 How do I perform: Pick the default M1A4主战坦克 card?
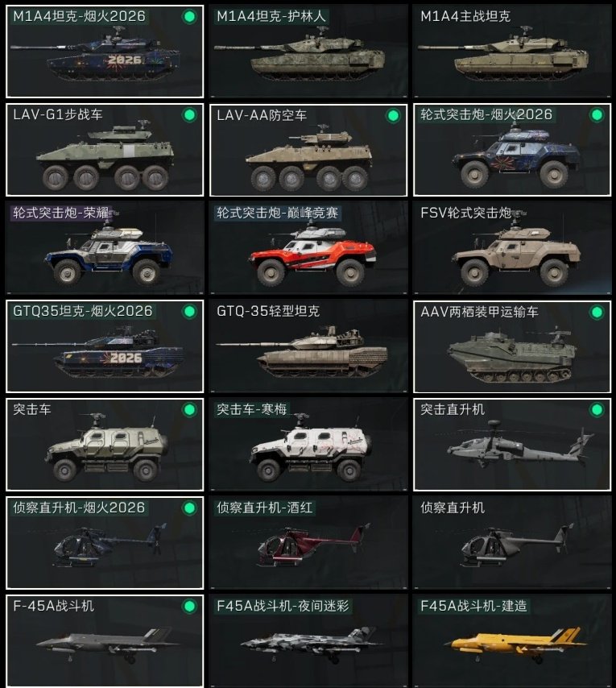pyautogui.click(x=512, y=52)
